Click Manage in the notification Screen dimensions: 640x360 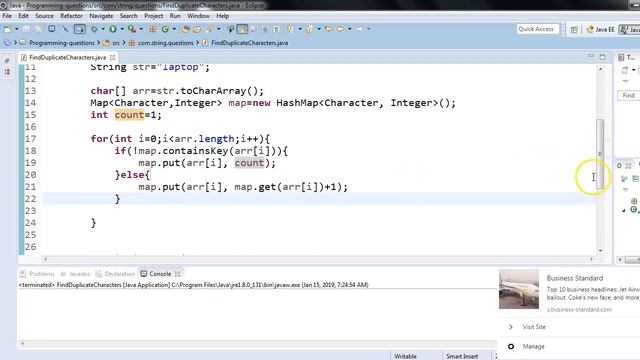click(533, 347)
